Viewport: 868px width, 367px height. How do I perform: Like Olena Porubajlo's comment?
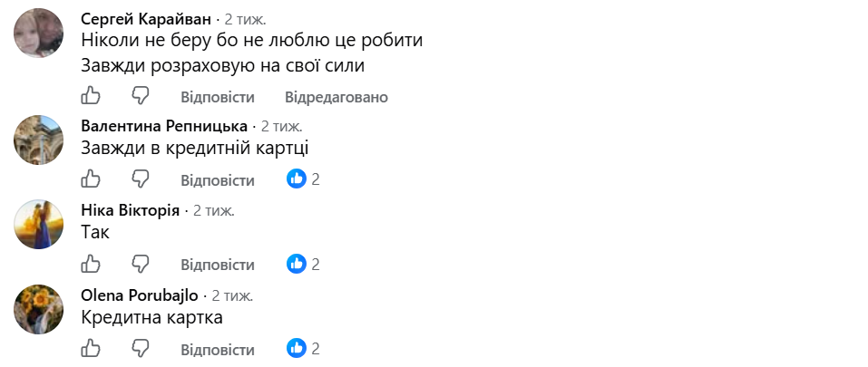[91, 348]
